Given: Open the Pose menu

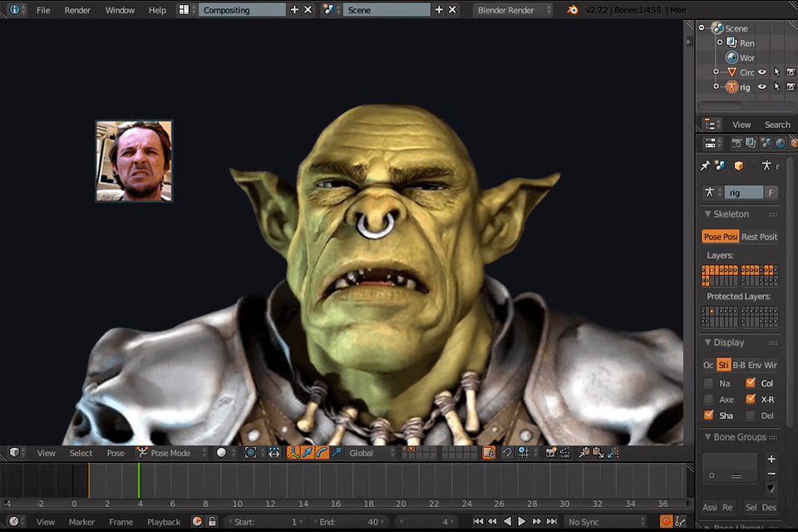Looking at the screenshot, I should (115, 453).
